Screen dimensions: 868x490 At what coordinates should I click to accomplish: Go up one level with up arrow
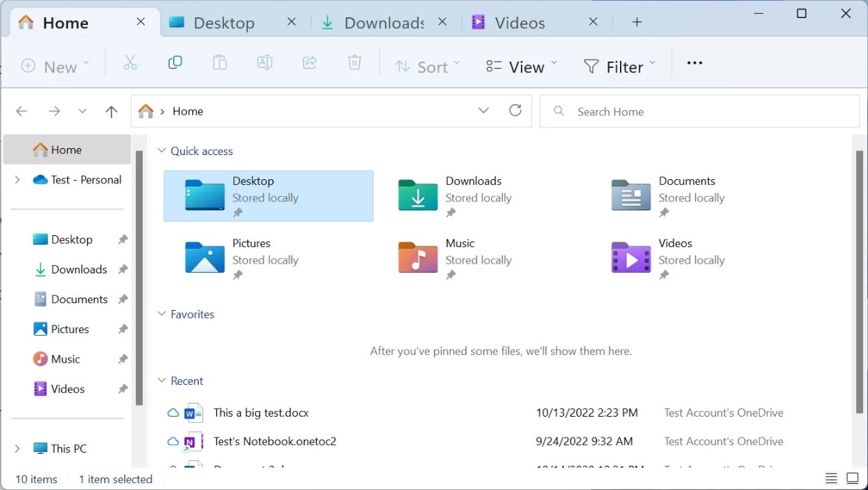112,111
